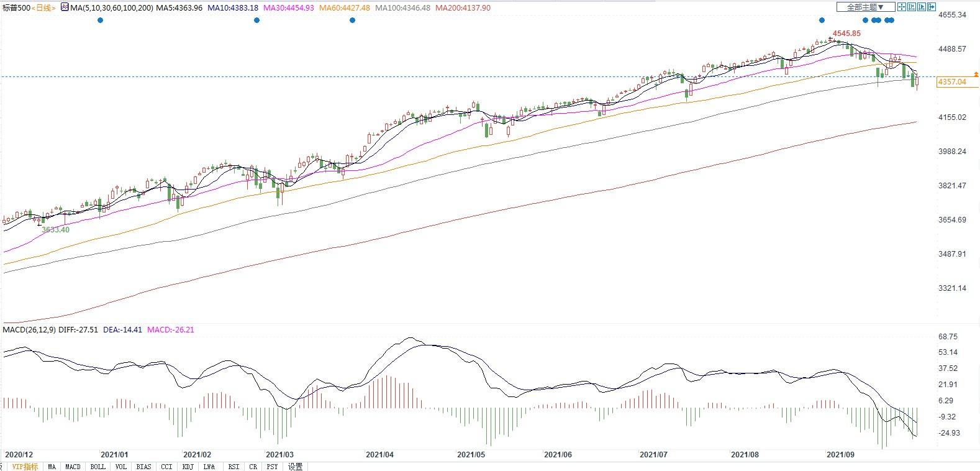Switch to the VIP指标 tab

point(25,467)
